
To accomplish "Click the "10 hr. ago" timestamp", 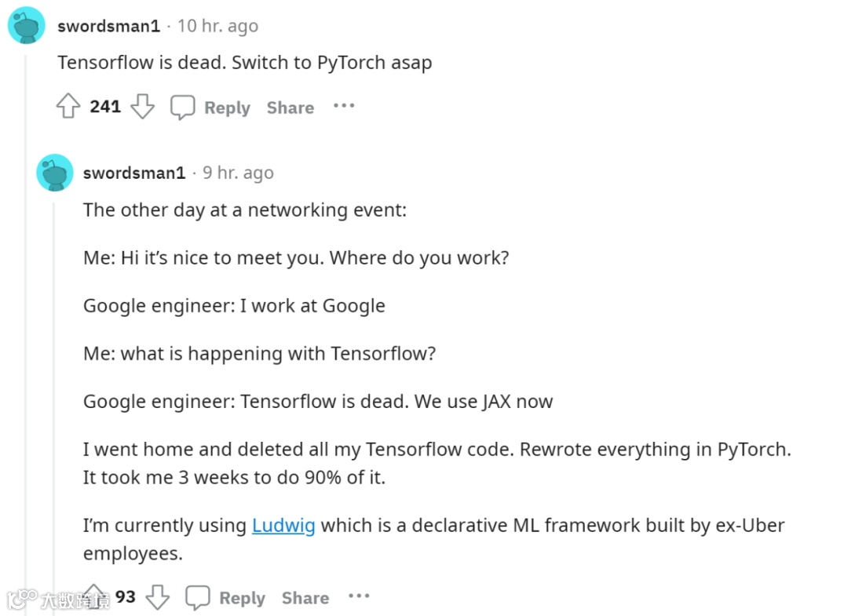I will [x=217, y=26].
